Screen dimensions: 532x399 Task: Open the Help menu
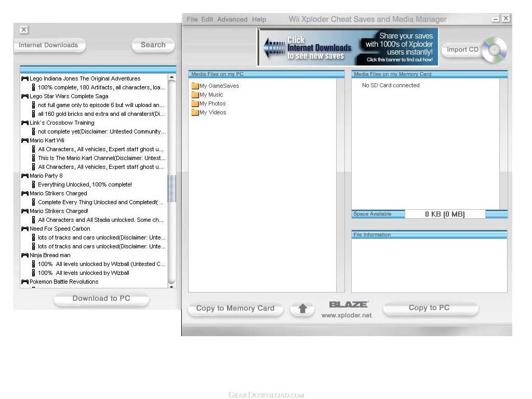point(259,19)
